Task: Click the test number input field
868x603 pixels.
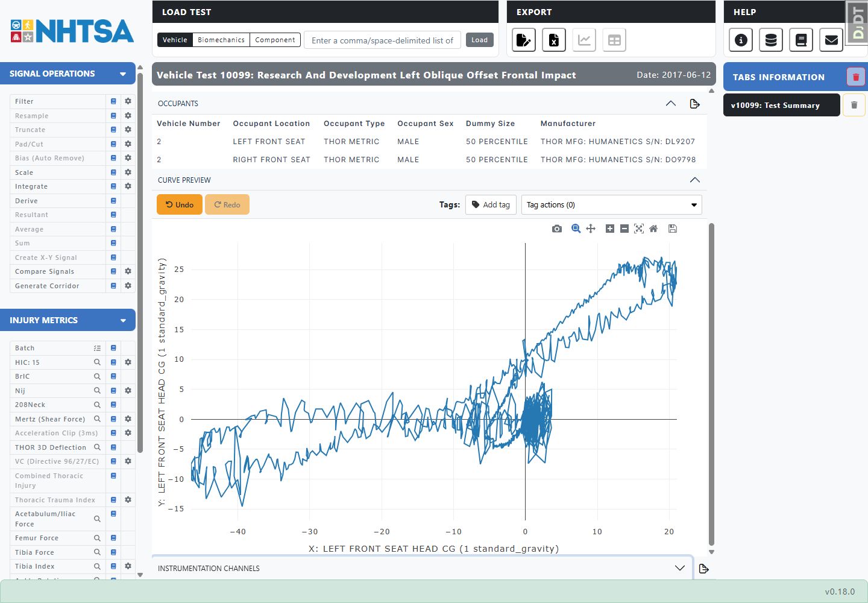Action: (383, 40)
